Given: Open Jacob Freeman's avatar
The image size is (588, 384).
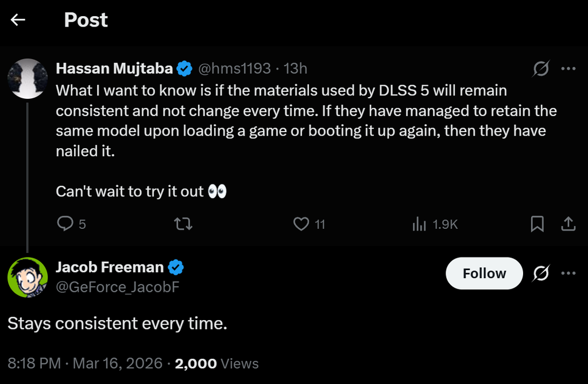Looking at the screenshot, I should [27, 277].
